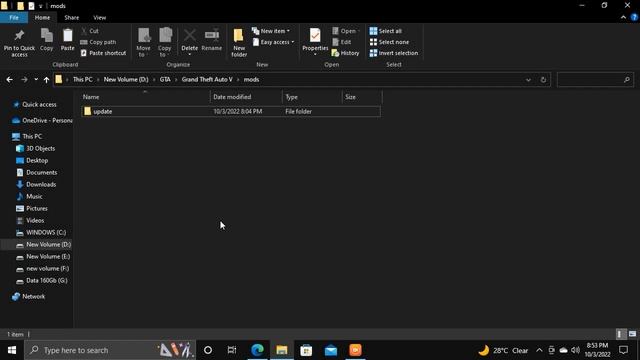
Task: Click the Paste ribbon button
Action: pyautogui.click(x=67, y=40)
